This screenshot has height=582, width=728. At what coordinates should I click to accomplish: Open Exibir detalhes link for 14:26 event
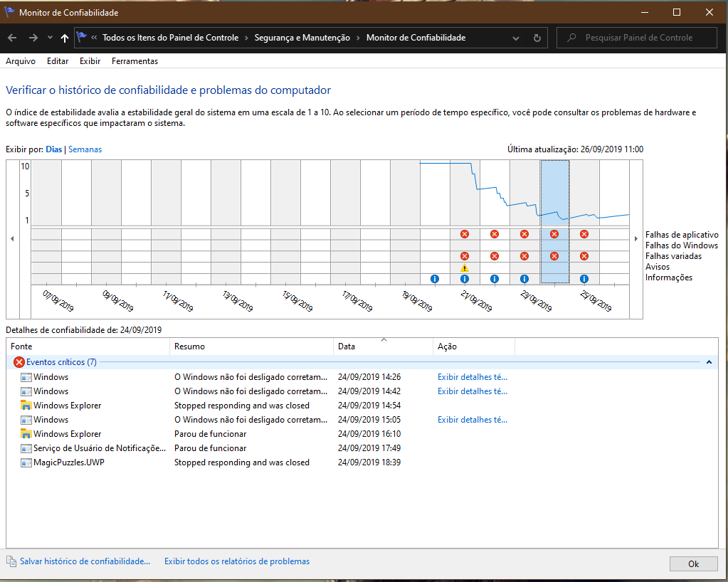[473, 377]
